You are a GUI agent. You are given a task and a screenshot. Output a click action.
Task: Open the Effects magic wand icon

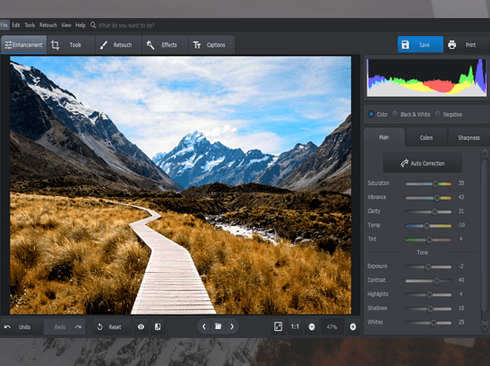click(x=150, y=45)
